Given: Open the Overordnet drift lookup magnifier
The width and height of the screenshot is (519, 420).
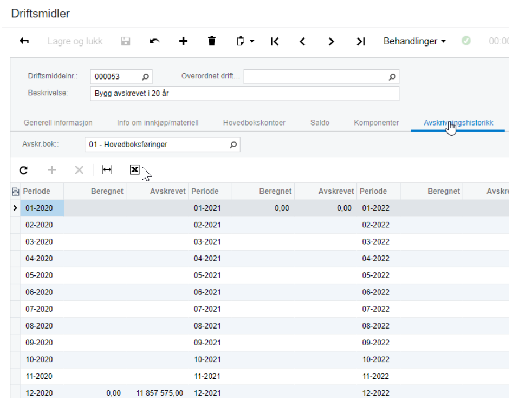Looking at the screenshot, I should 392,77.
